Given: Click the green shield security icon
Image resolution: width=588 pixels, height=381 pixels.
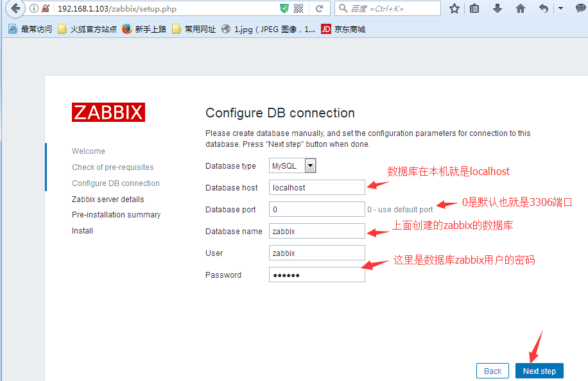Looking at the screenshot, I should [x=284, y=8].
